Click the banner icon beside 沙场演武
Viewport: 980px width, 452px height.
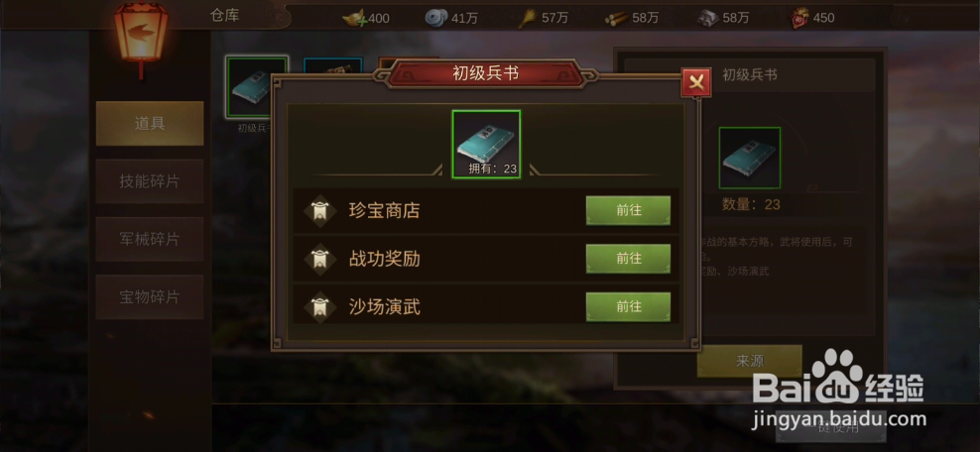(320, 307)
